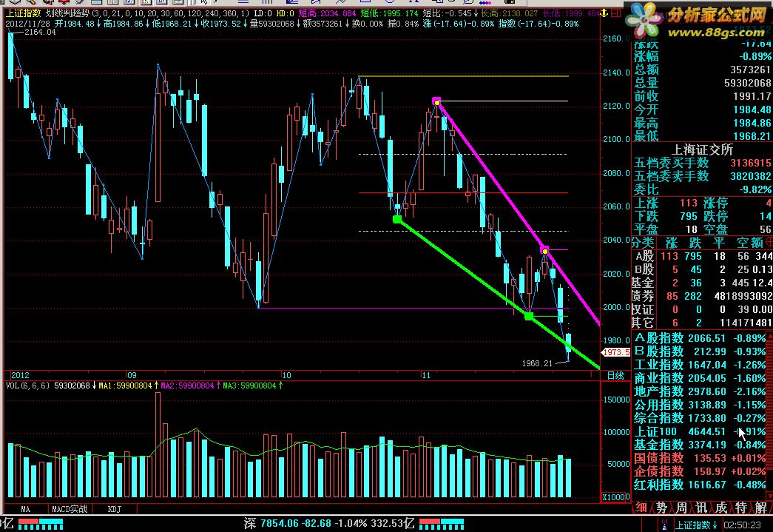Select the upper pink trend line marker

point(436,101)
